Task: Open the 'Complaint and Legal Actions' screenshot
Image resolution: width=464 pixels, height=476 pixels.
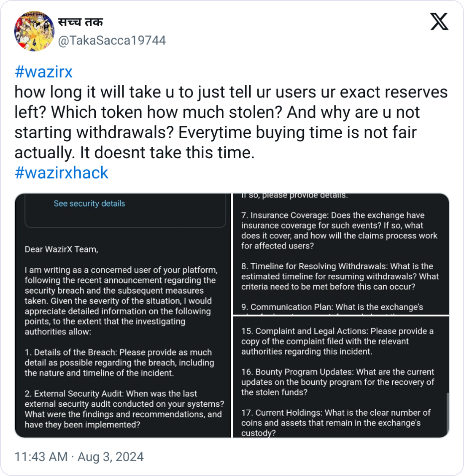Action: point(341,377)
